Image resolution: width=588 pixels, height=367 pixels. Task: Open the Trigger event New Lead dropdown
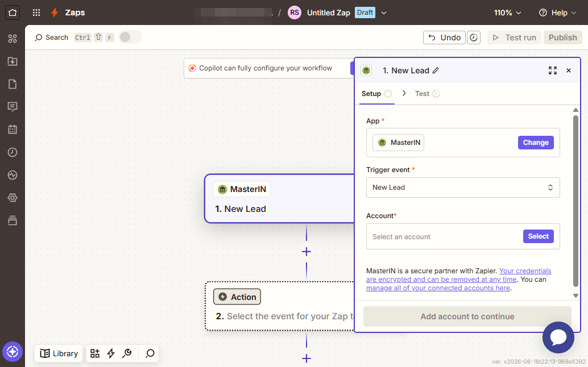pos(463,187)
